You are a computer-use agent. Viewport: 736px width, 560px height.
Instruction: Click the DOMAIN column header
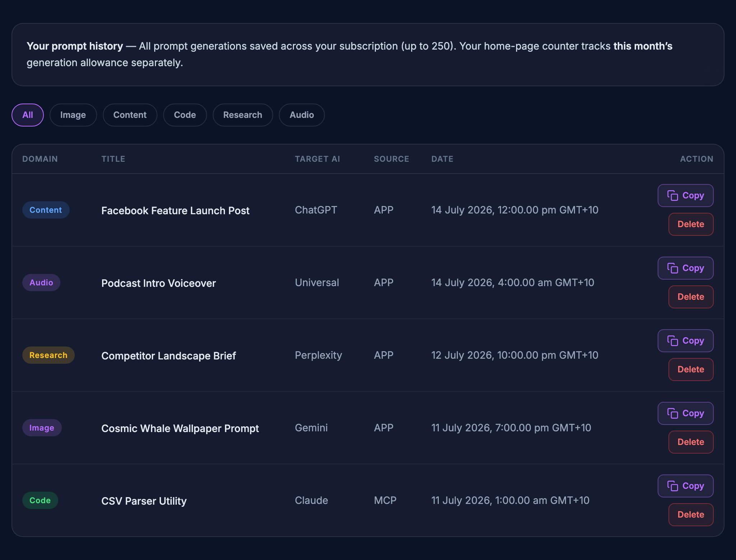(40, 159)
